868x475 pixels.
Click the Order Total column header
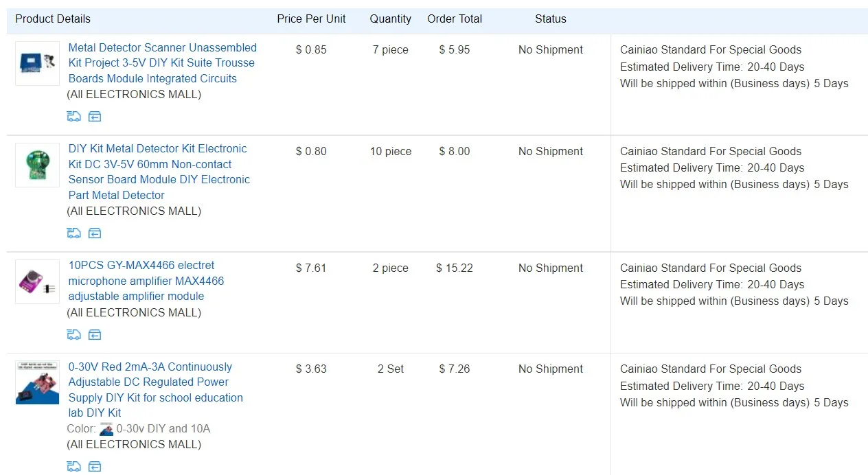coord(454,19)
